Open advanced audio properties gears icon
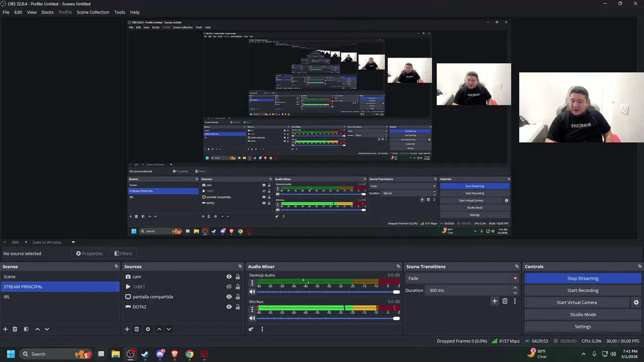The width and height of the screenshot is (644, 362). click(251, 329)
